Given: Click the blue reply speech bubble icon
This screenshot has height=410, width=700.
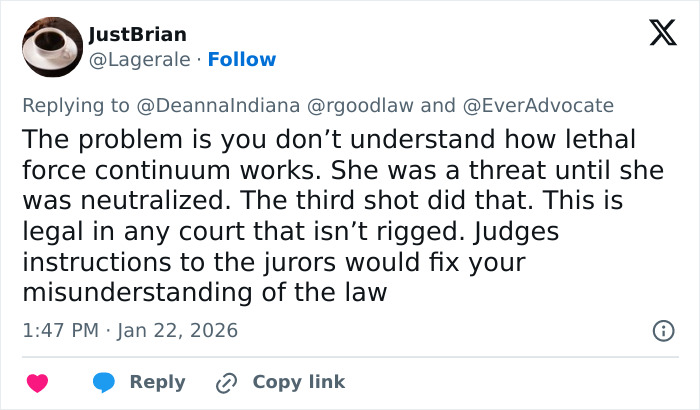Looking at the screenshot, I should click(105, 382).
